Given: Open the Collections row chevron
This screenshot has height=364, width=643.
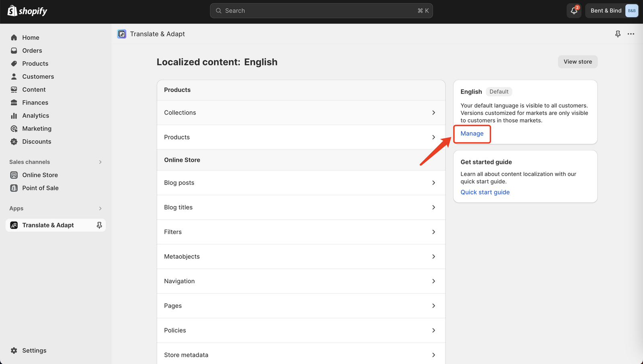Looking at the screenshot, I should click(x=433, y=113).
